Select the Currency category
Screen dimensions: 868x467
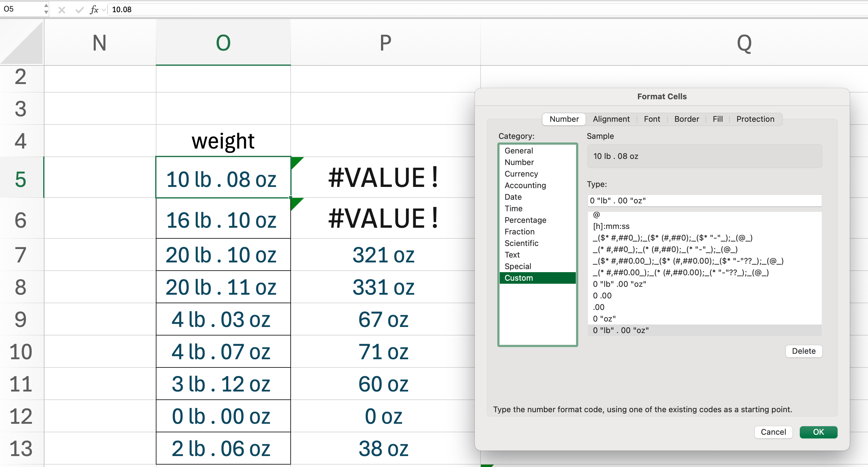(521, 174)
